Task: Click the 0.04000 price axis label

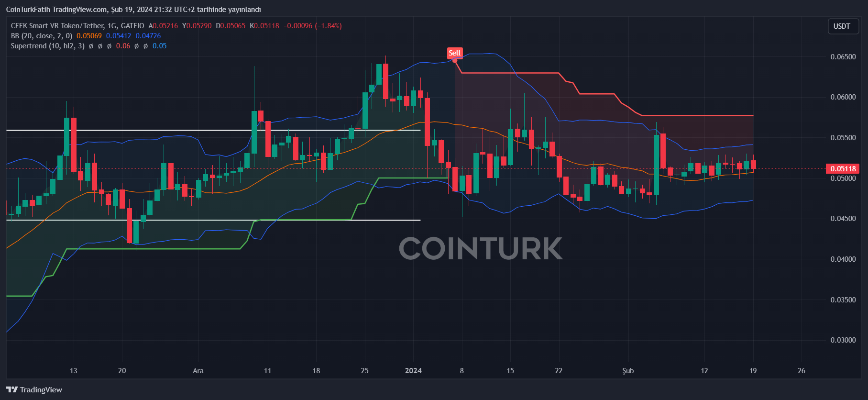Action: point(843,259)
